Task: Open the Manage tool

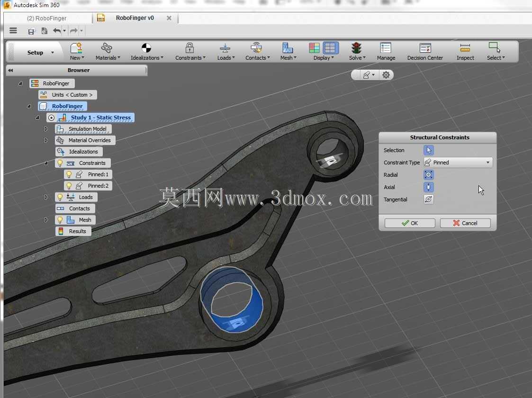Action: [x=386, y=52]
